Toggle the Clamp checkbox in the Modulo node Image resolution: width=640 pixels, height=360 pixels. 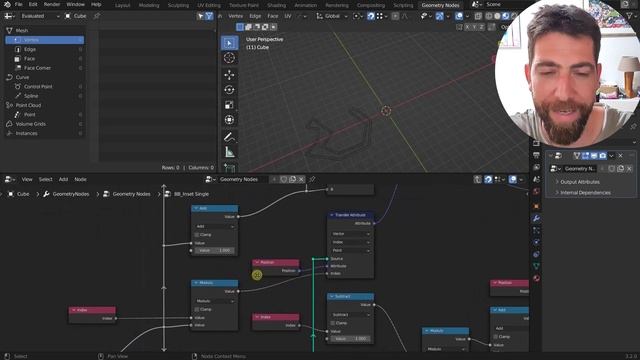pos(197,309)
